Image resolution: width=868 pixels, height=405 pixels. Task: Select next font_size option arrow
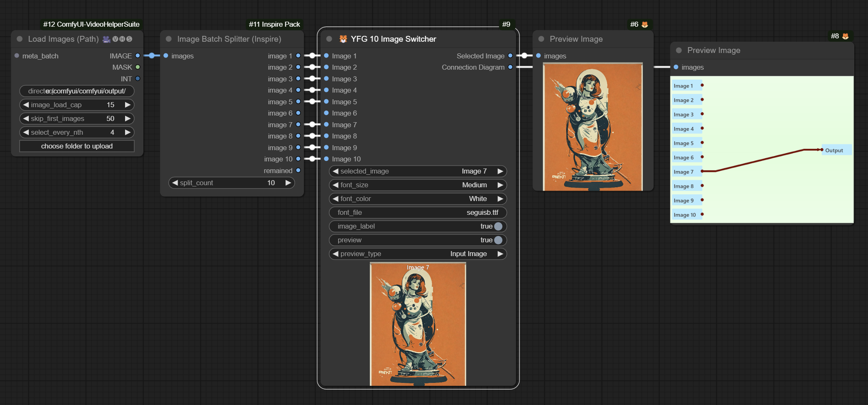point(500,185)
